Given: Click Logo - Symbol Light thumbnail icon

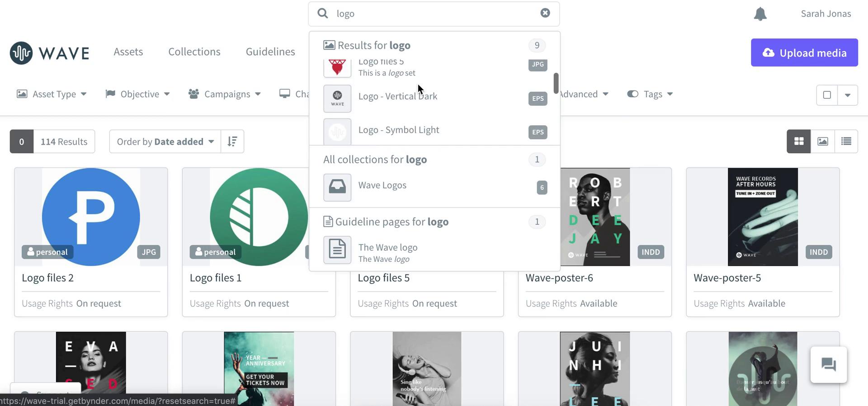Looking at the screenshot, I should pyautogui.click(x=337, y=132).
